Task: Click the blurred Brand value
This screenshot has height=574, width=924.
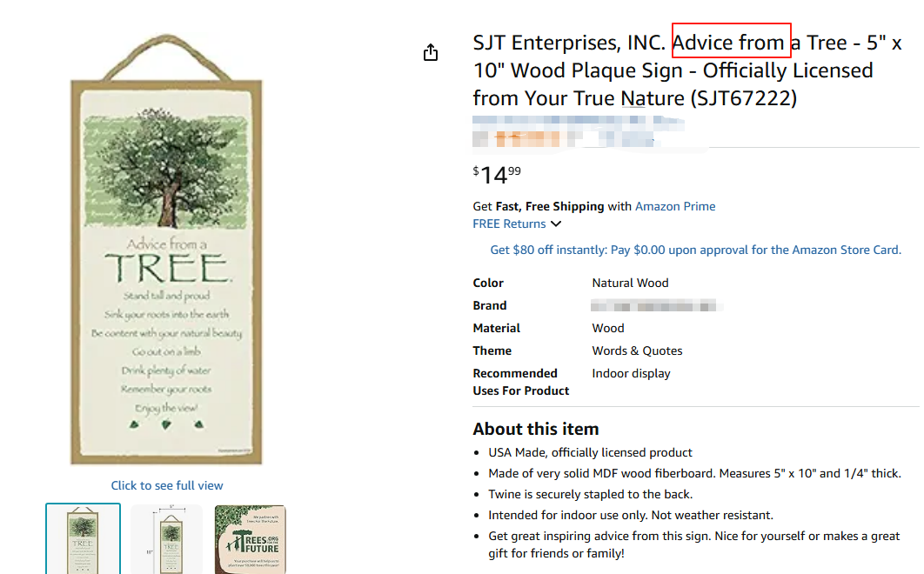Action: pyautogui.click(x=656, y=305)
